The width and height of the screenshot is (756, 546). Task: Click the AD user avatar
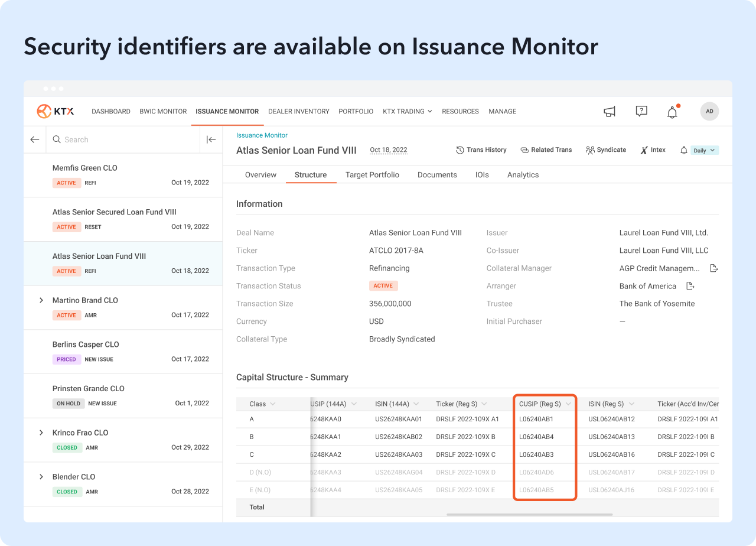pyautogui.click(x=709, y=111)
